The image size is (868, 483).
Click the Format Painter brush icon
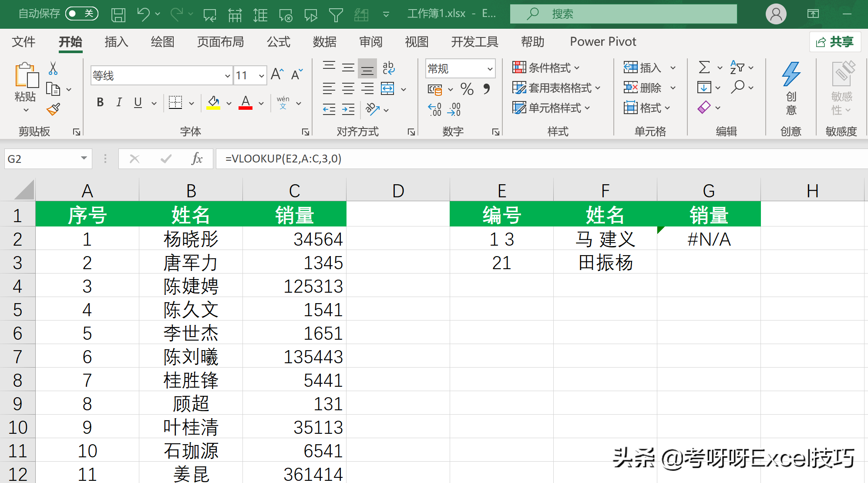tap(53, 109)
